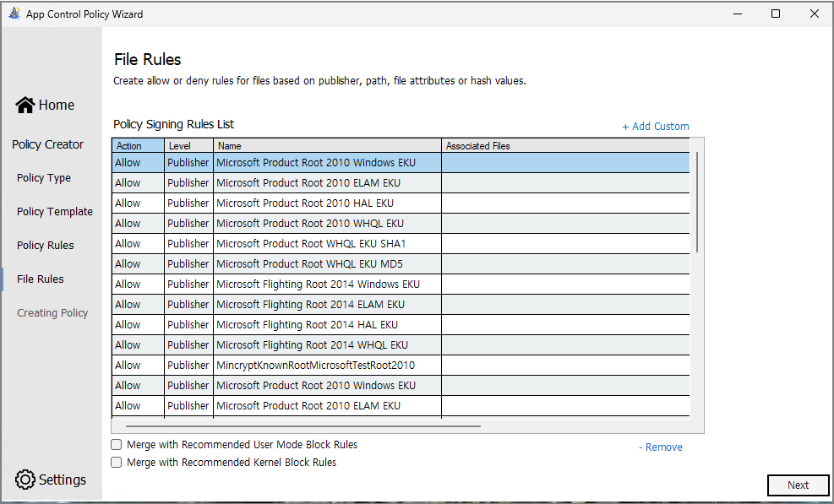Select Microsoft Product Root WHQL EKU MD5 row
834x504 pixels.
click(x=401, y=263)
